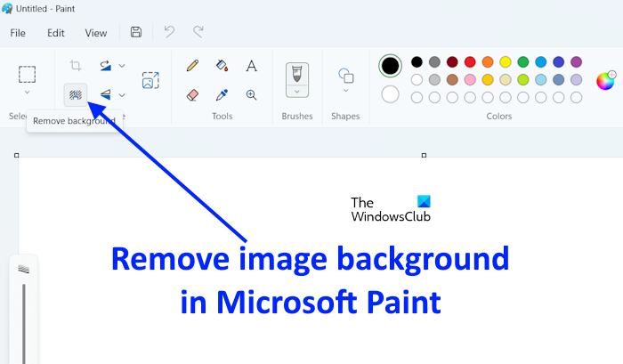Select the Color 2 white background swatch
Screen dimensions: 623x364
point(390,94)
